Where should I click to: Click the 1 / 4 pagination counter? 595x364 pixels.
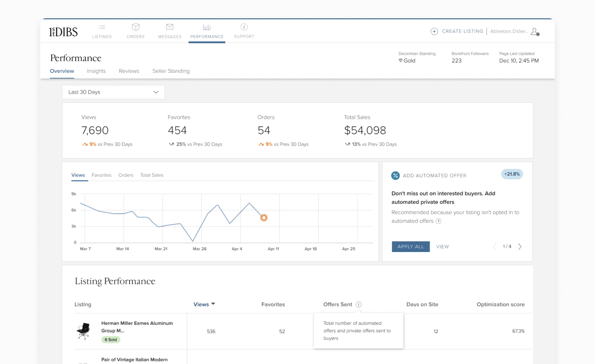[x=507, y=247]
